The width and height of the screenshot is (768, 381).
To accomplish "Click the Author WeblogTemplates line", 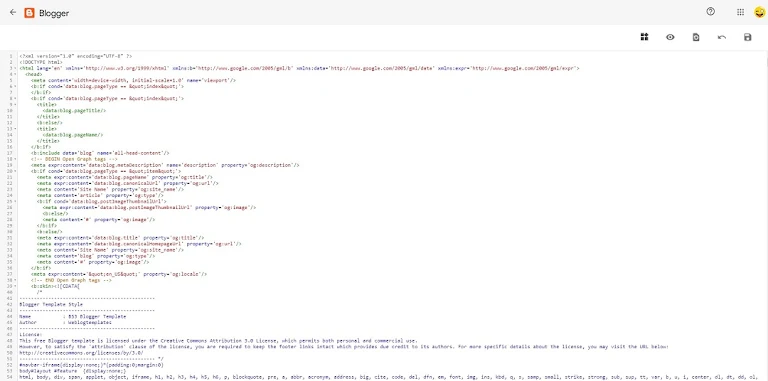I will click(65, 322).
